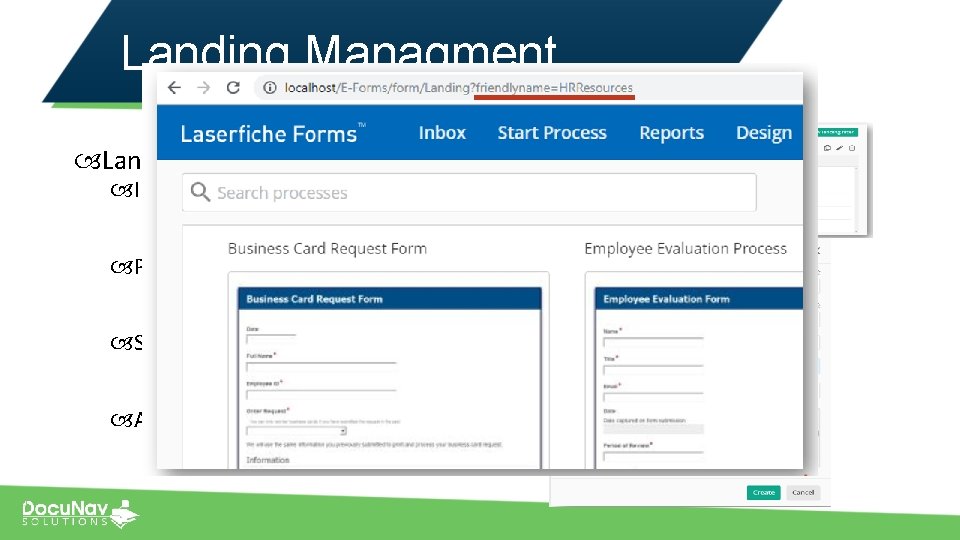The image size is (960, 540).
Task: Click the green Create button
Action: click(x=763, y=492)
